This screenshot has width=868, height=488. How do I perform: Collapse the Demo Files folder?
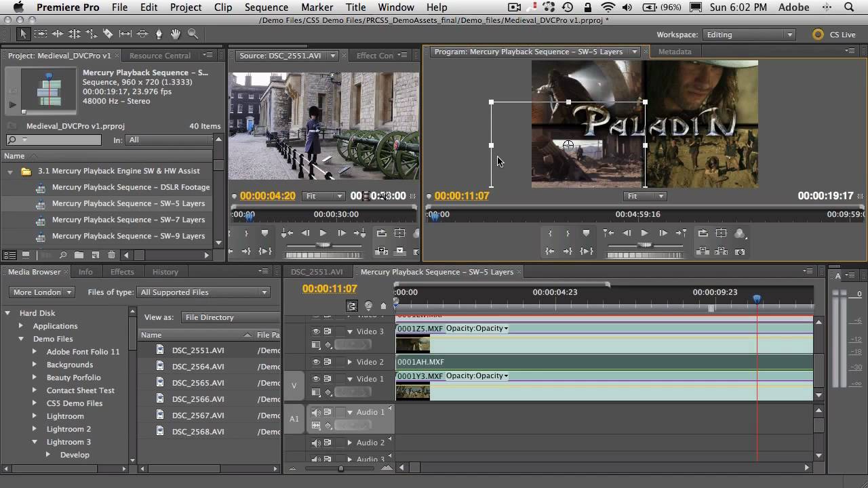pyautogui.click(x=21, y=339)
